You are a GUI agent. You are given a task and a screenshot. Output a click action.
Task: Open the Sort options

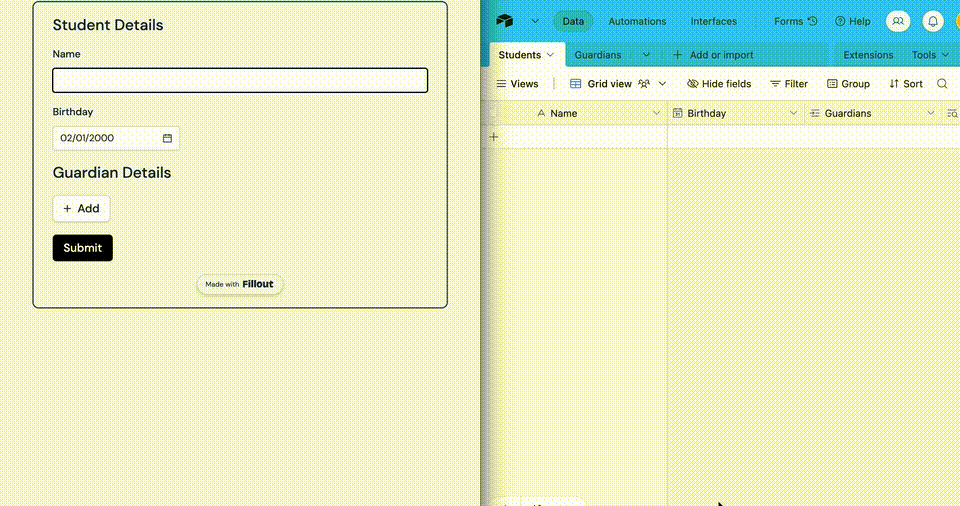906,84
